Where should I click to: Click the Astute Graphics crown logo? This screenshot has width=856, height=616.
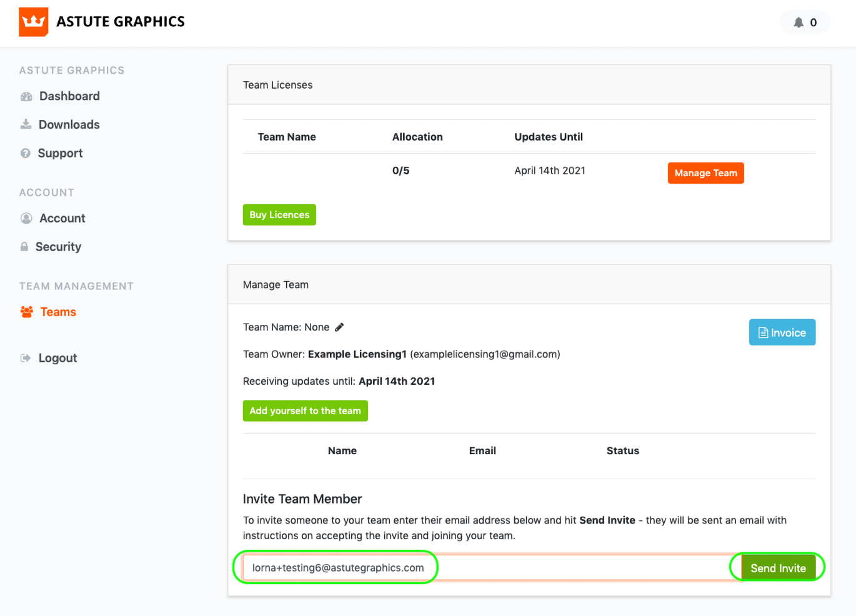34,22
